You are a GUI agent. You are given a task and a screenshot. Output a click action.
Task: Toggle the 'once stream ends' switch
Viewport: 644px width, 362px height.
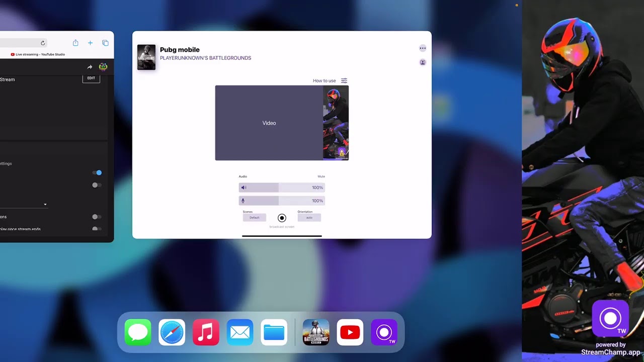97,229
